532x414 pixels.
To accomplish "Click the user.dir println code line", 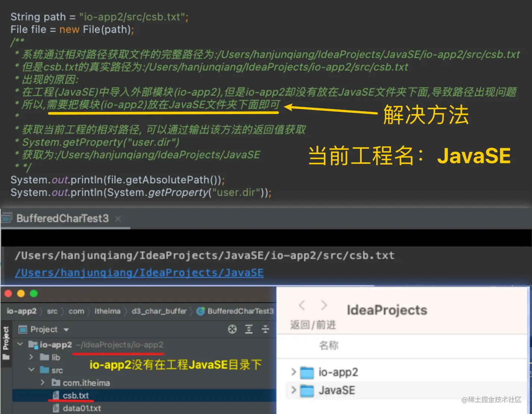I will 141,192.
